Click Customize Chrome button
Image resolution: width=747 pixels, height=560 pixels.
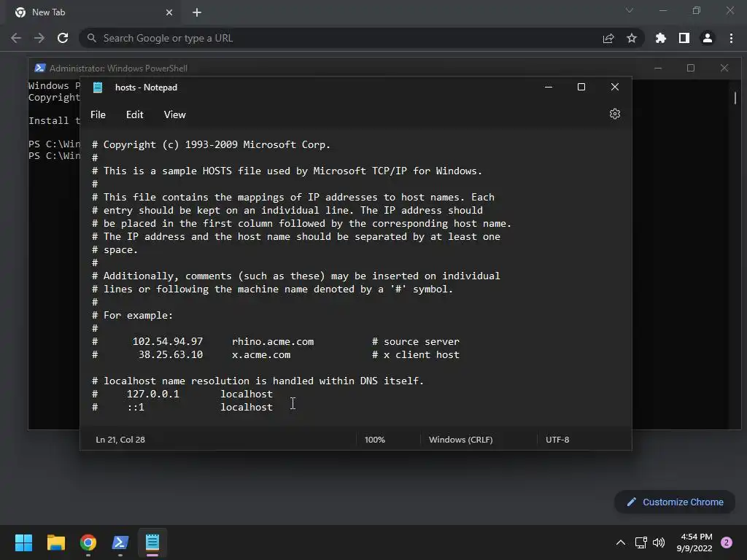675,502
